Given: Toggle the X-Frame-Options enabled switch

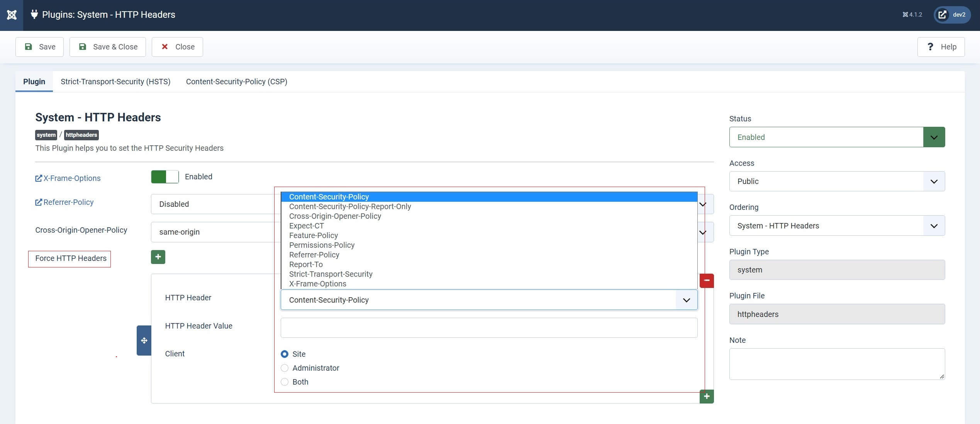Looking at the screenshot, I should (165, 177).
